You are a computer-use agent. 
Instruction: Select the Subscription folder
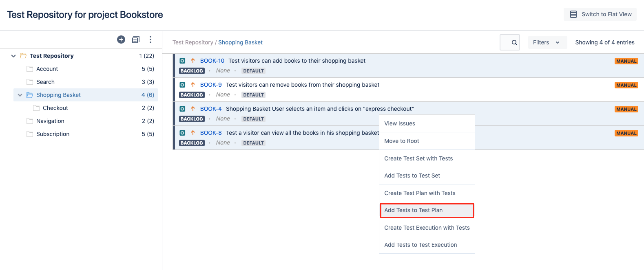(x=53, y=134)
